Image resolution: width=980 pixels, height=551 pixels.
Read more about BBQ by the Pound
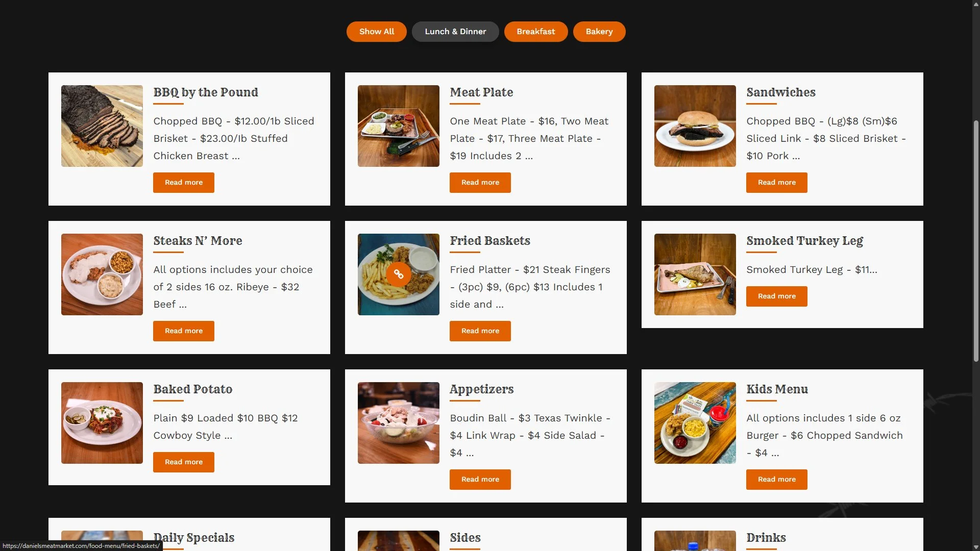pyautogui.click(x=184, y=183)
